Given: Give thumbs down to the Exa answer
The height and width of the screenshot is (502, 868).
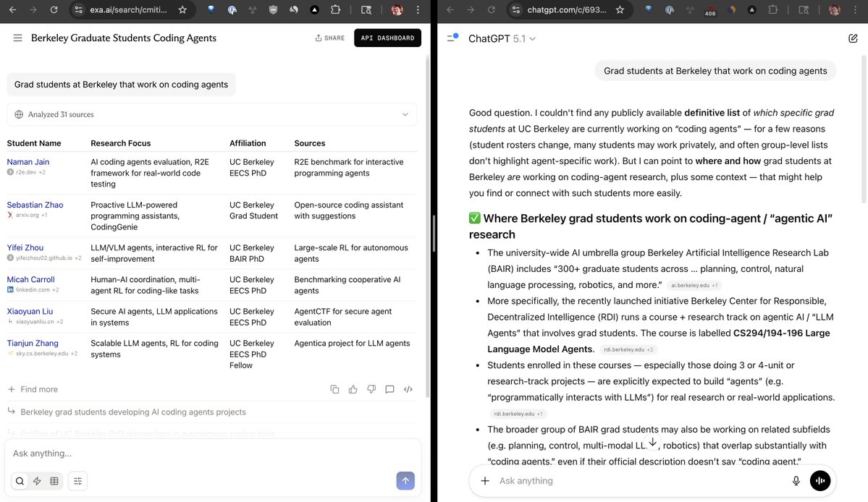Looking at the screenshot, I should click(x=371, y=389).
